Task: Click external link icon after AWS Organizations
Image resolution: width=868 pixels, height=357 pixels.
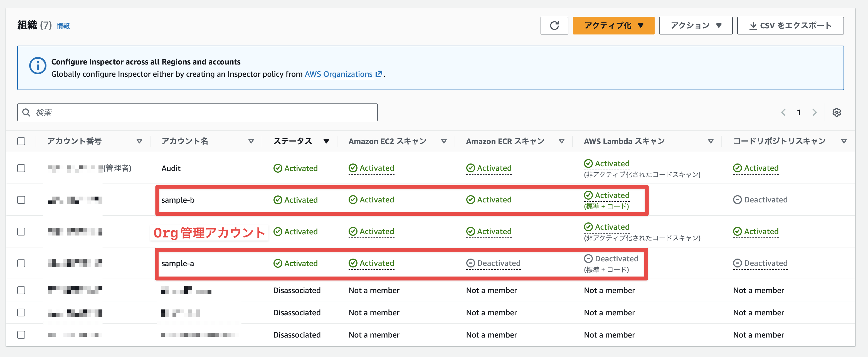Action: [379, 74]
